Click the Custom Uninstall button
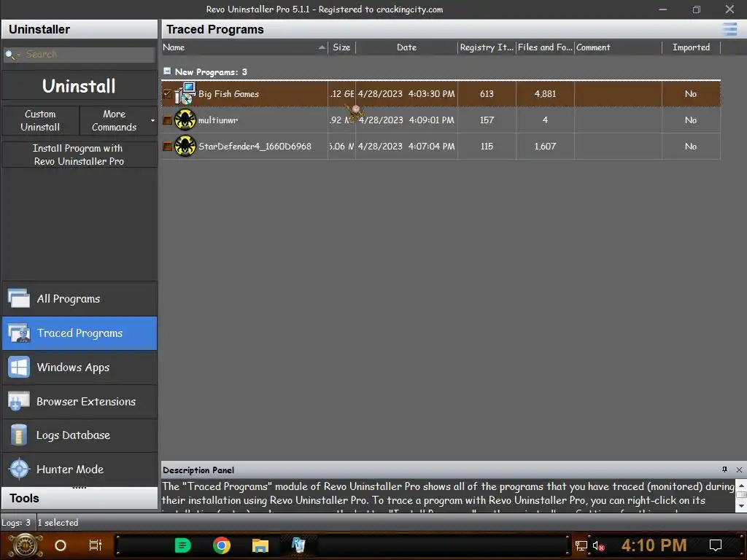The image size is (747, 560). click(x=41, y=120)
